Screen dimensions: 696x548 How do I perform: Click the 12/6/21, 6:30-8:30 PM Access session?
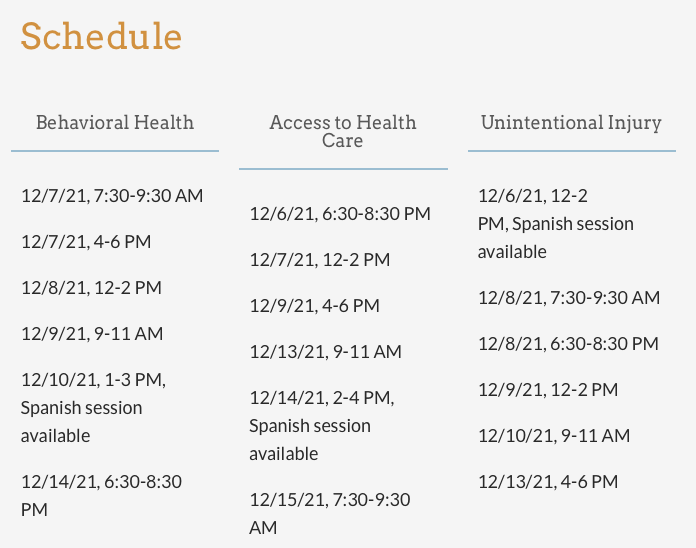(340, 214)
